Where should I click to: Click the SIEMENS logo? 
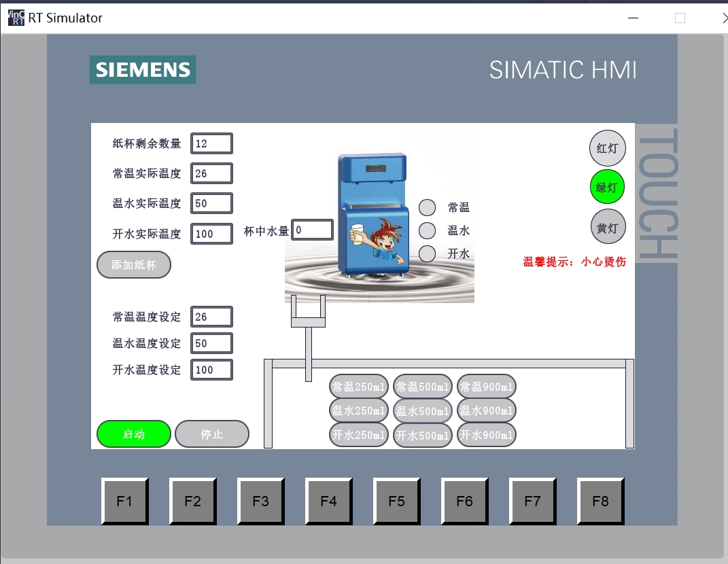[x=143, y=69]
